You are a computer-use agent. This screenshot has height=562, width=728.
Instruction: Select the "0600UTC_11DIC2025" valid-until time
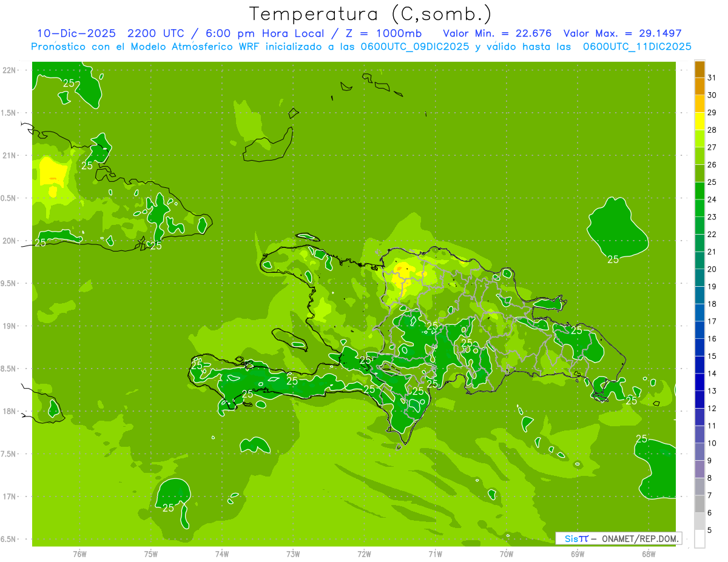pos(637,47)
